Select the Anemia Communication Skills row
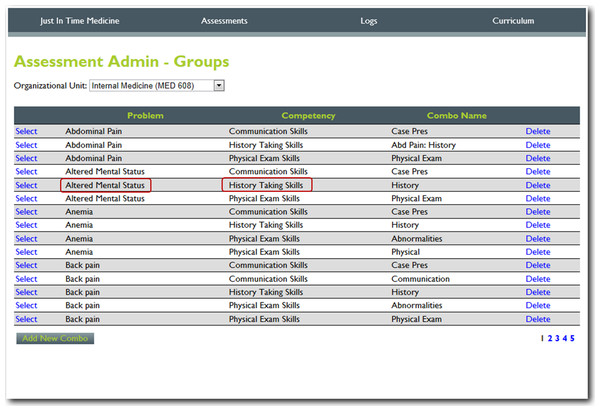Image resolution: width=600 pixels, height=411 pixels. click(26, 212)
